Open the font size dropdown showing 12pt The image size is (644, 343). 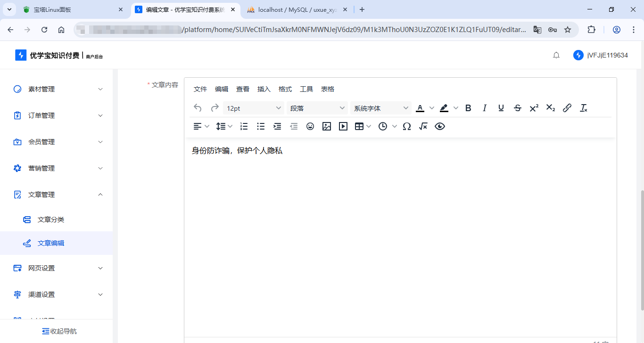(253, 108)
